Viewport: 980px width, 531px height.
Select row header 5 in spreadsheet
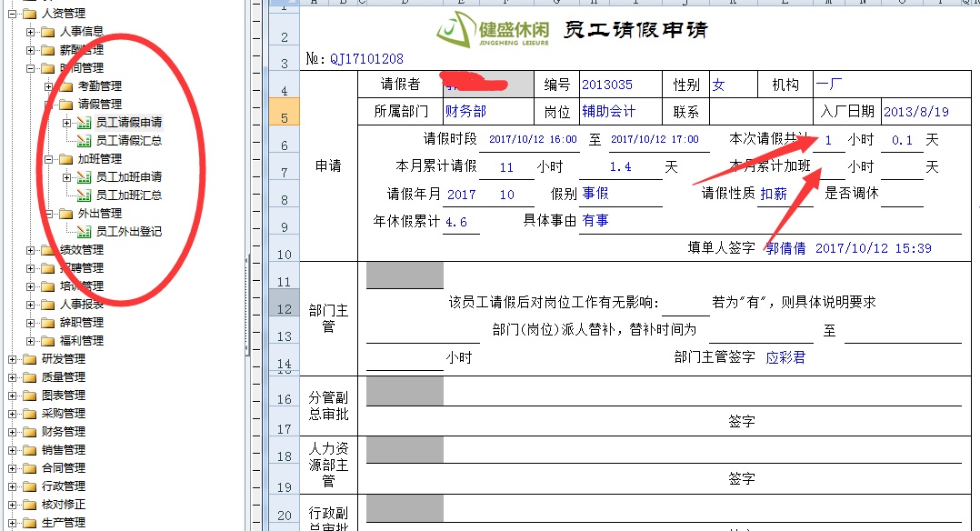pos(285,117)
